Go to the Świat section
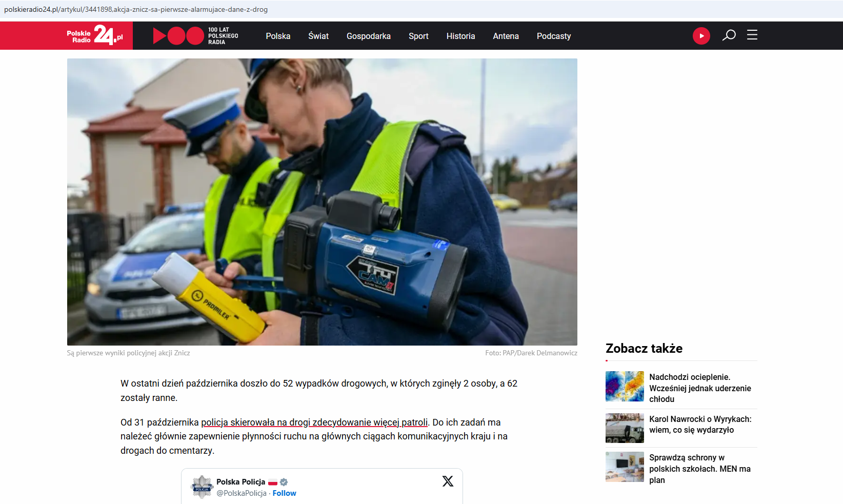Screen dimensions: 843x504 318,36
